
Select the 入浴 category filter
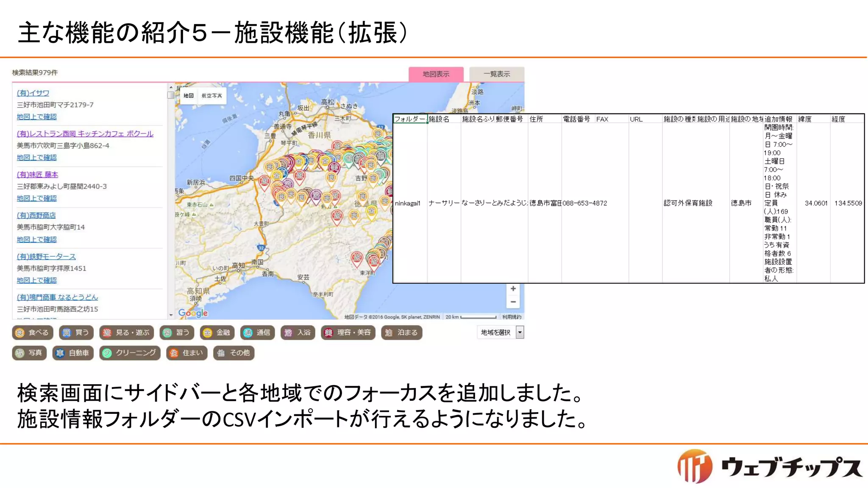point(298,333)
